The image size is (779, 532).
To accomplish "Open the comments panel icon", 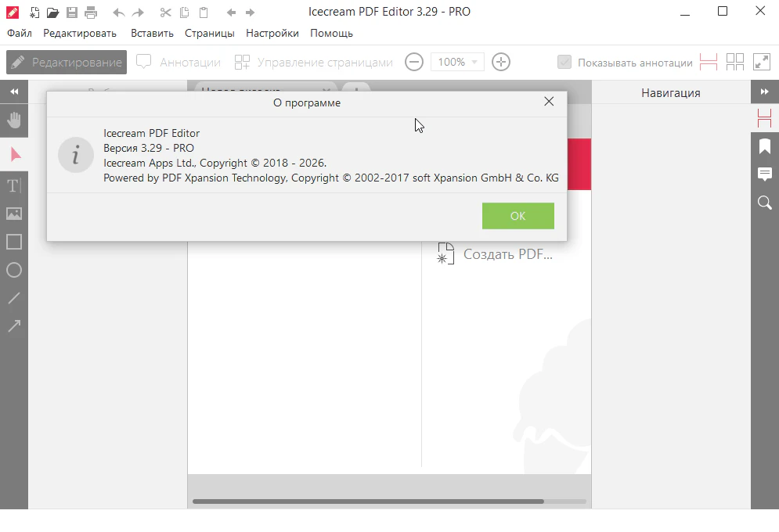I will (765, 174).
